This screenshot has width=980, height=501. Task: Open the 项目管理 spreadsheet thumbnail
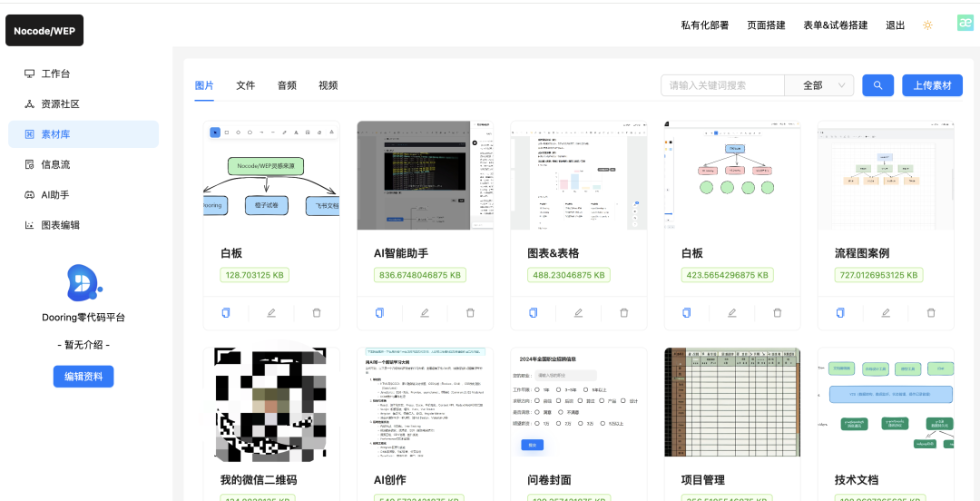coord(732,402)
